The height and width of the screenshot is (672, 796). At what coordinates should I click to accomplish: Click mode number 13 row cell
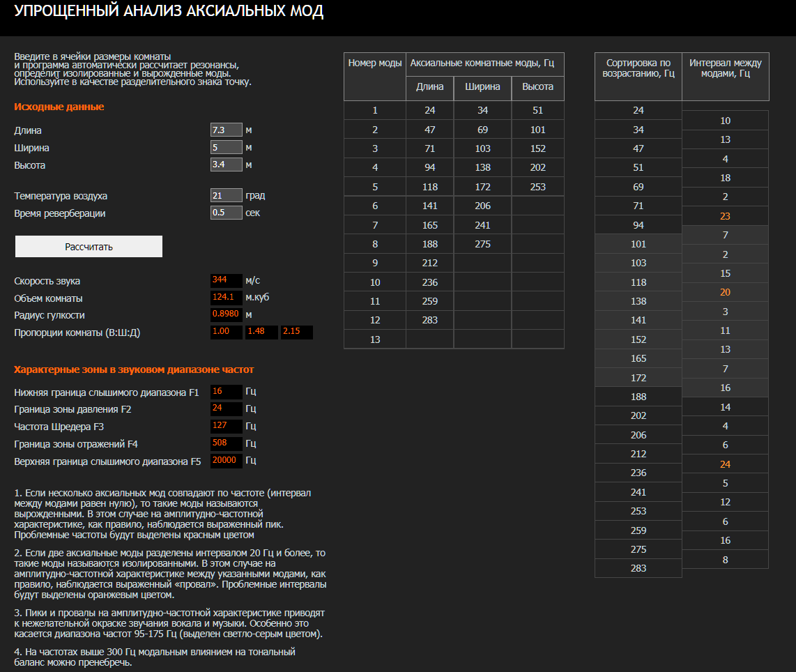point(375,339)
